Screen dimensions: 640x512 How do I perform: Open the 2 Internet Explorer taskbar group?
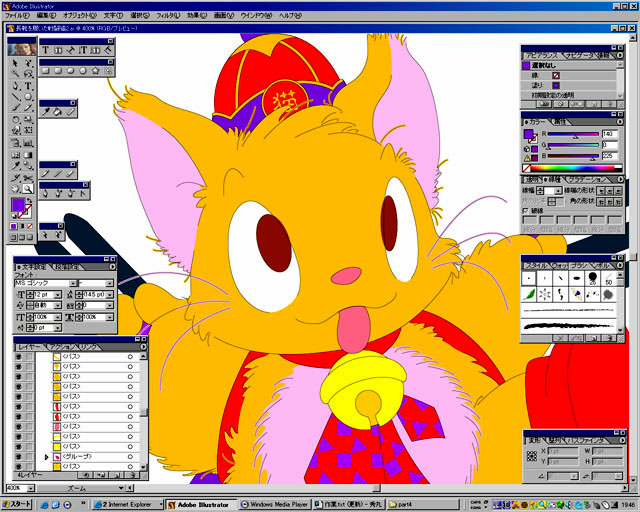click(x=127, y=505)
